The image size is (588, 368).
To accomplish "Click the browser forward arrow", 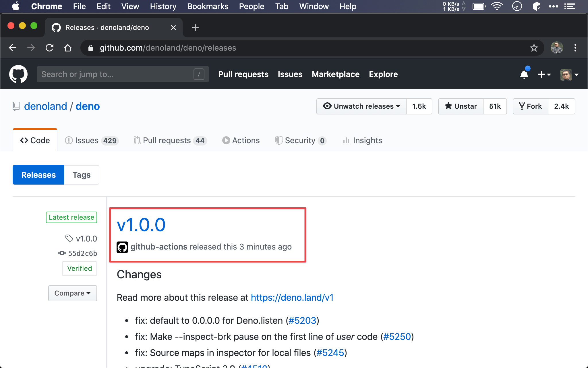I will [31, 48].
